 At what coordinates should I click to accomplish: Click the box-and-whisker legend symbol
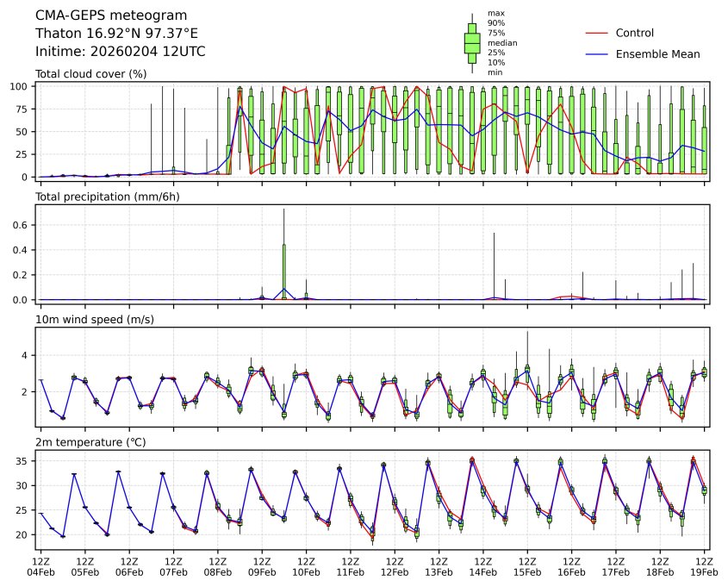click(471, 43)
